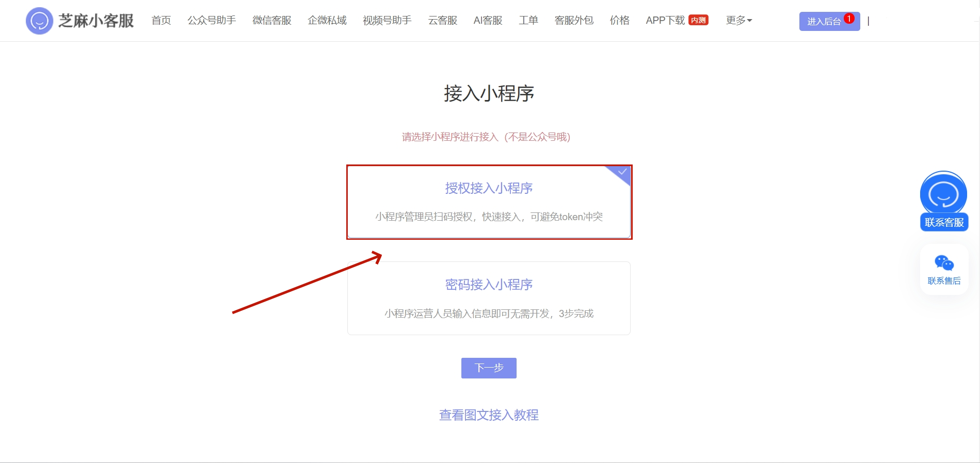Screen dimensions: 980x463
Task: Open the 工单 nav item
Action: (528, 20)
